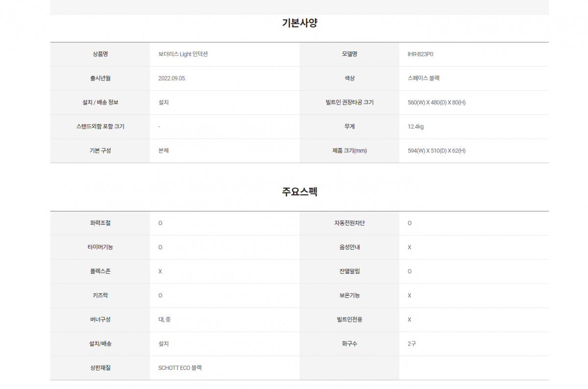Click the 'O' value for 키즈락
Screen dimensions: 588x389
pos(160,295)
